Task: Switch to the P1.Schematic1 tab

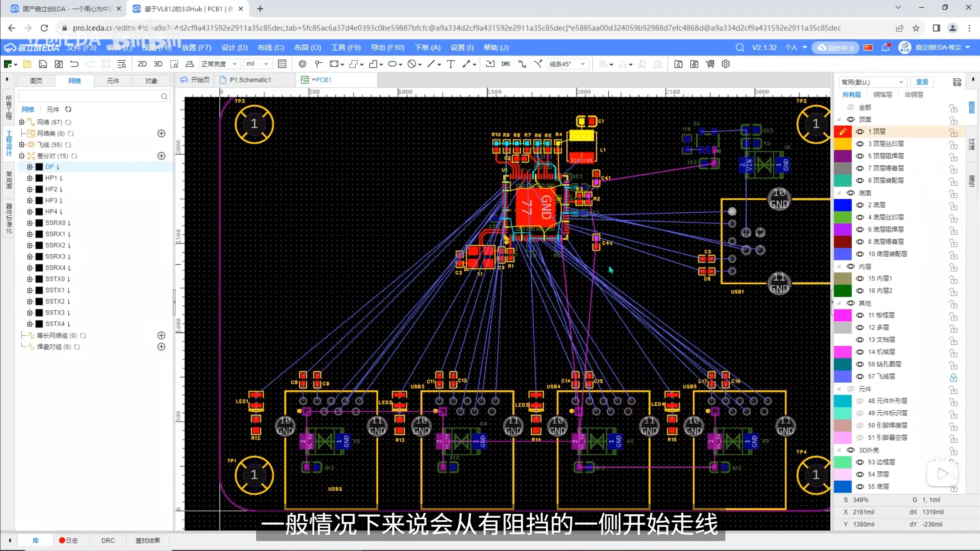Action: coord(250,80)
